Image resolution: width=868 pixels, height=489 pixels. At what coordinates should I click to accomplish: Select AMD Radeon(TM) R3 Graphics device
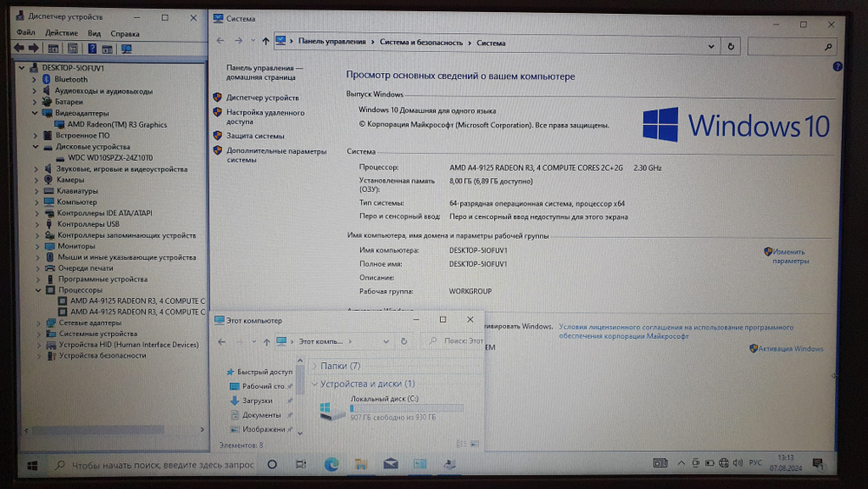click(x=117, y=124)
